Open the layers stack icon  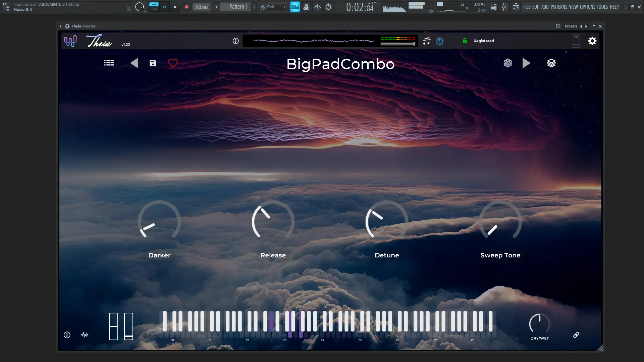(551, 63)
